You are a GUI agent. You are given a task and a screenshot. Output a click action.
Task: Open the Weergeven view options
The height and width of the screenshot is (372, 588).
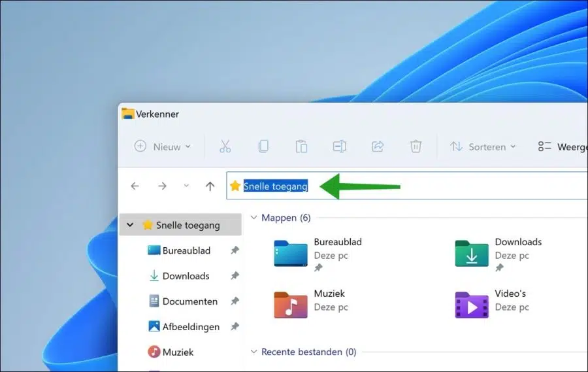tap(563, 146)
